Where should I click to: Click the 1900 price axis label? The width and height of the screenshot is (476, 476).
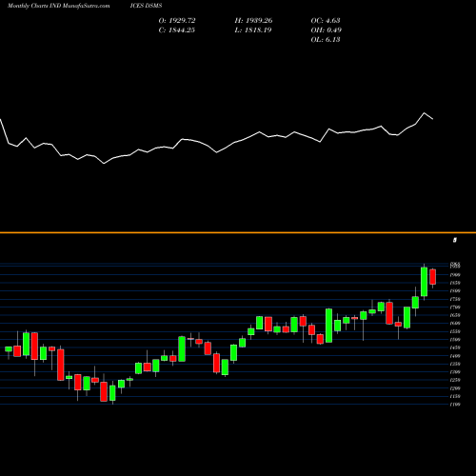pyautogui.click(x=455, y=275)
